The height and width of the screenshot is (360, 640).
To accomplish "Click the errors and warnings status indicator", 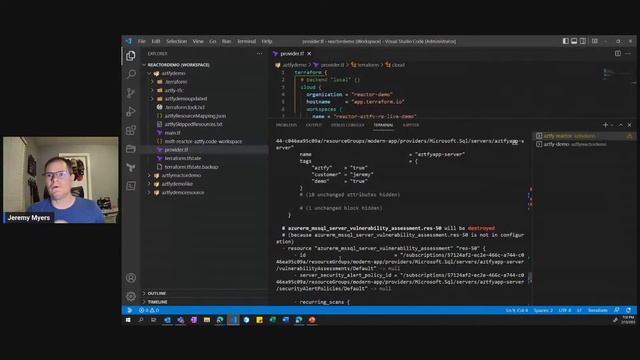I will coord(149,310).
